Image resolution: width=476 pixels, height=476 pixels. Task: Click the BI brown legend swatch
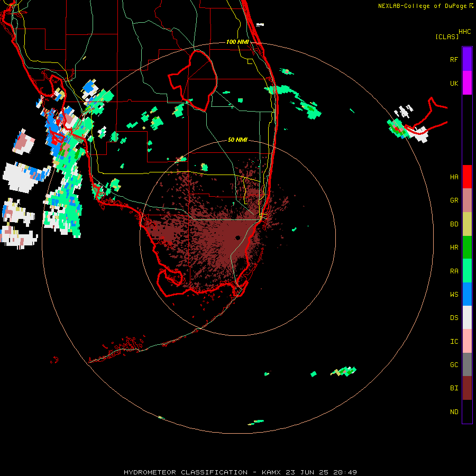[x=467, y=388]
